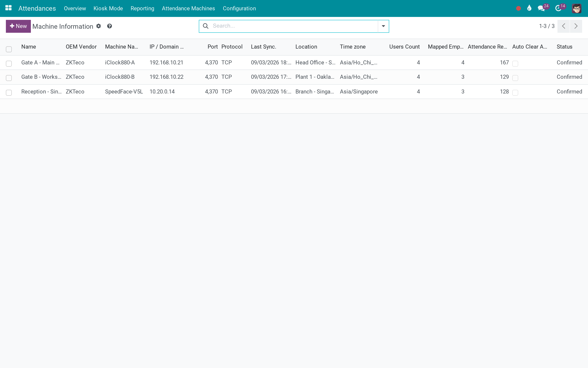This screenshot has height=368, width=588.
Task: Open the Reporting menu
Action: (142, 8)
